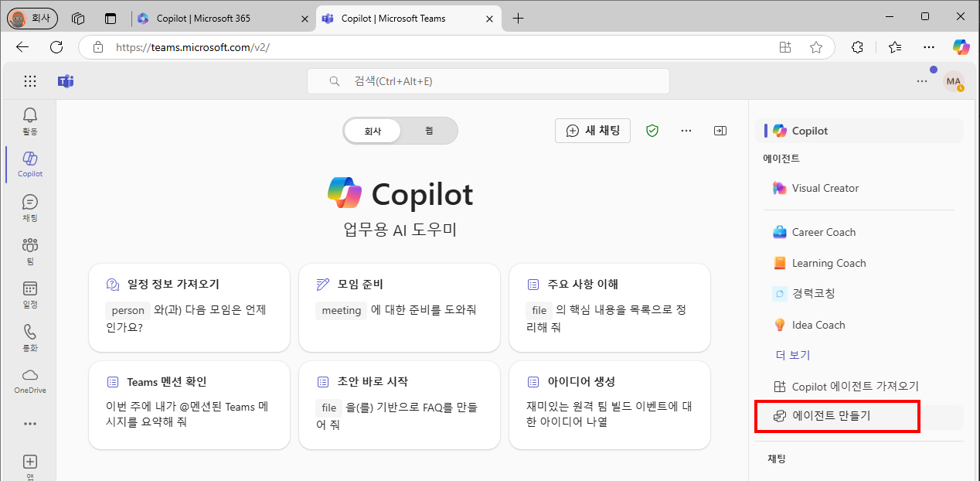Image resolution: width=980 pixels, height=481 pixels.
Task: Click browser back arrow
Action: pyautogui.click(x=22, y=47)
